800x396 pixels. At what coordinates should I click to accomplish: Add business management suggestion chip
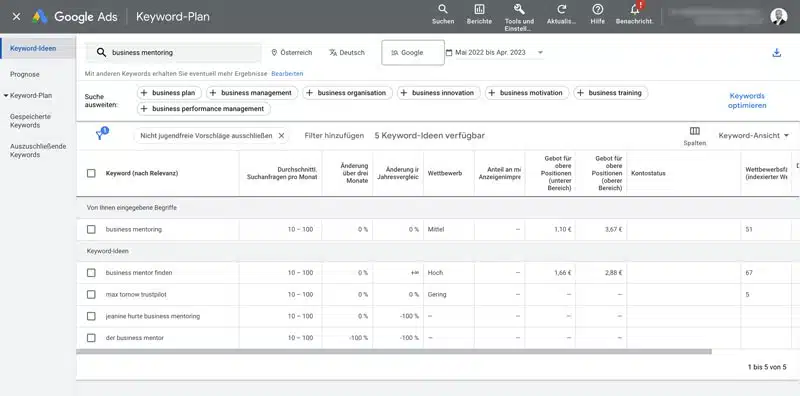pyautogui.click(x=252, y=93)
